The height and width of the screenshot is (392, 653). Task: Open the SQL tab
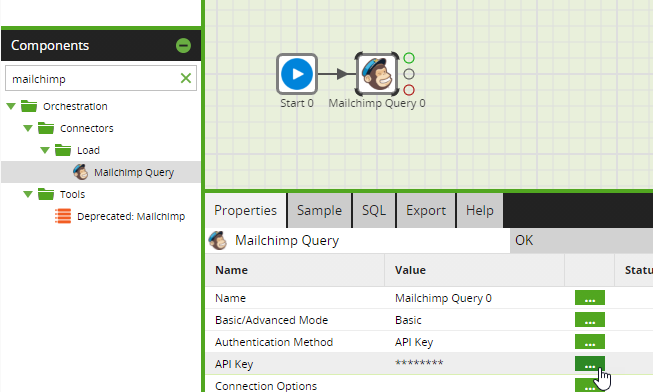pyautogui.click(x=374, y=210)
